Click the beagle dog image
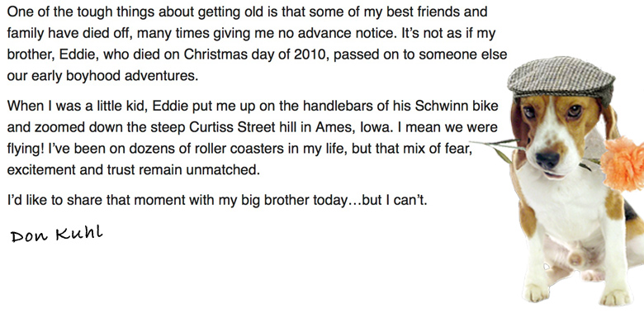This screenshot has width=644, height=318. coord(571,181)
